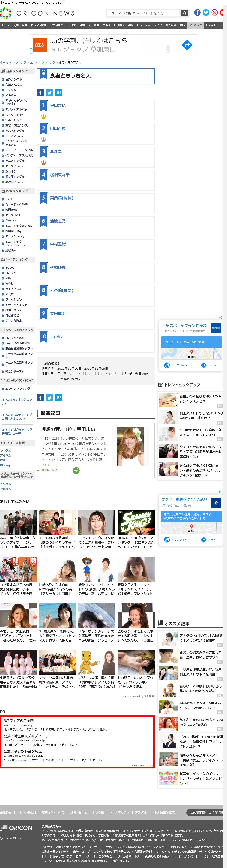Select 音楽 in main navigation
Screen dimensions: 227x868
pos(25,25)
